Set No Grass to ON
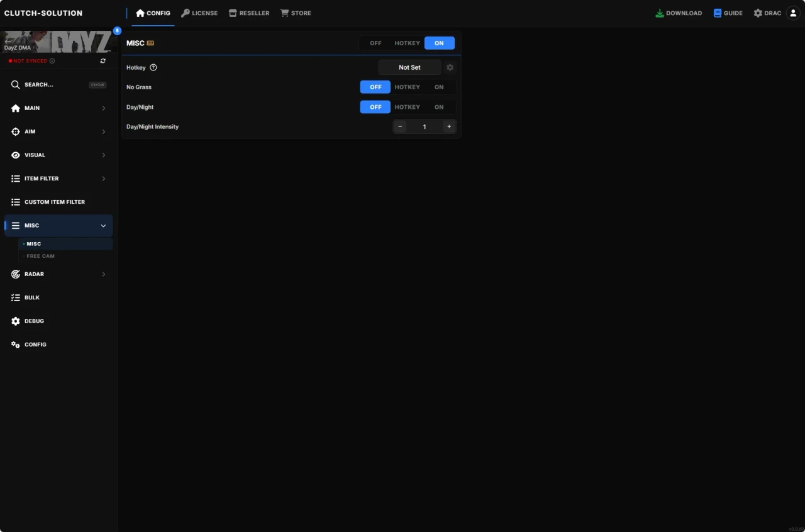 pos(439,87)
